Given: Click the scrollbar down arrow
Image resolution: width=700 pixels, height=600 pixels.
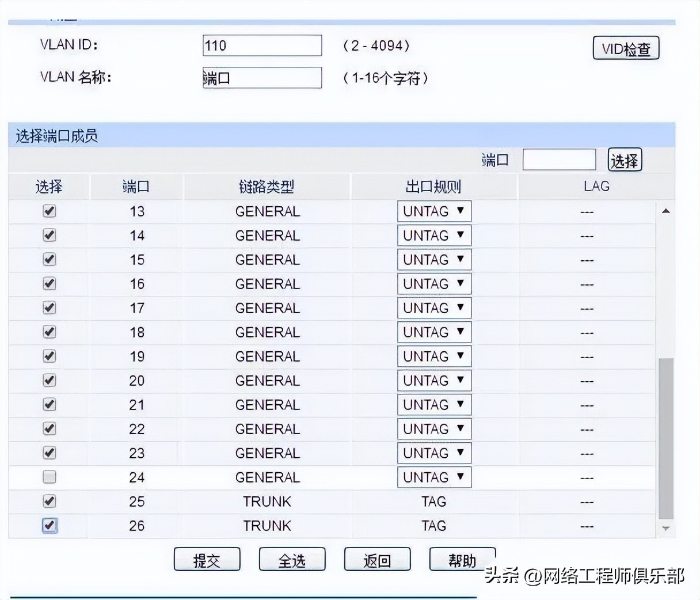Looking at the screenshot, I should click(x=665, y=528).
